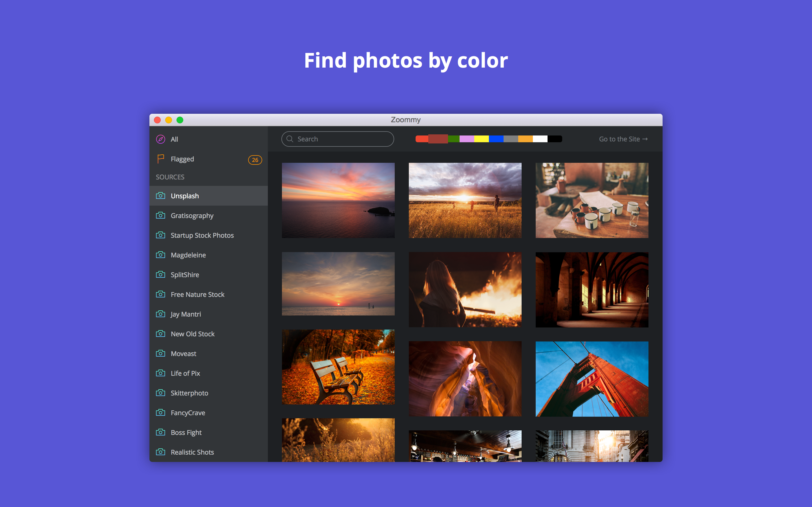Choose the black color swatch
The height and width of the screenshot is (507, 812).
point(555,139)
